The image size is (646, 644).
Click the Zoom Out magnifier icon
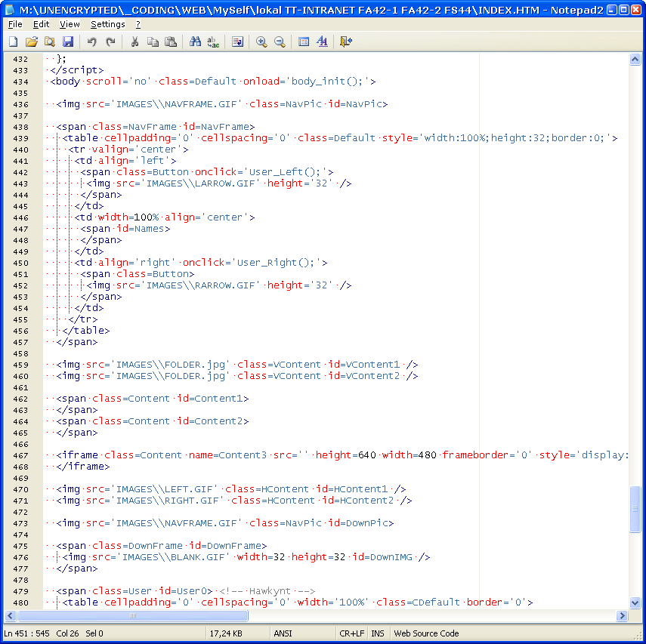tap(280, 42)
